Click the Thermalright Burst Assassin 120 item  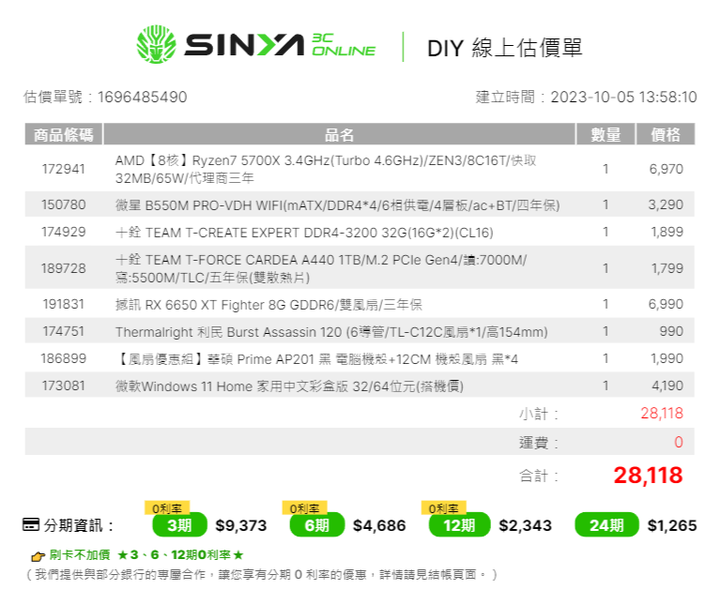tap(332, 332)
